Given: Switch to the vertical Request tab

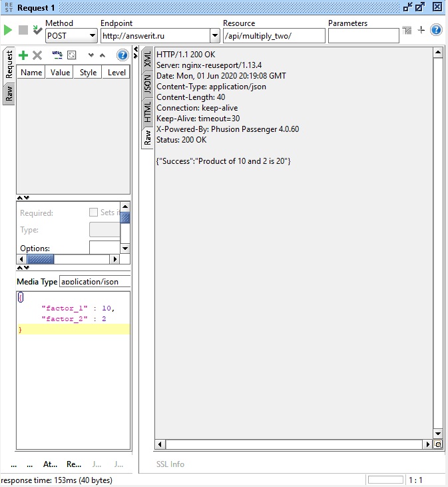Looking at the screenshot, I should tap(9, 65).
